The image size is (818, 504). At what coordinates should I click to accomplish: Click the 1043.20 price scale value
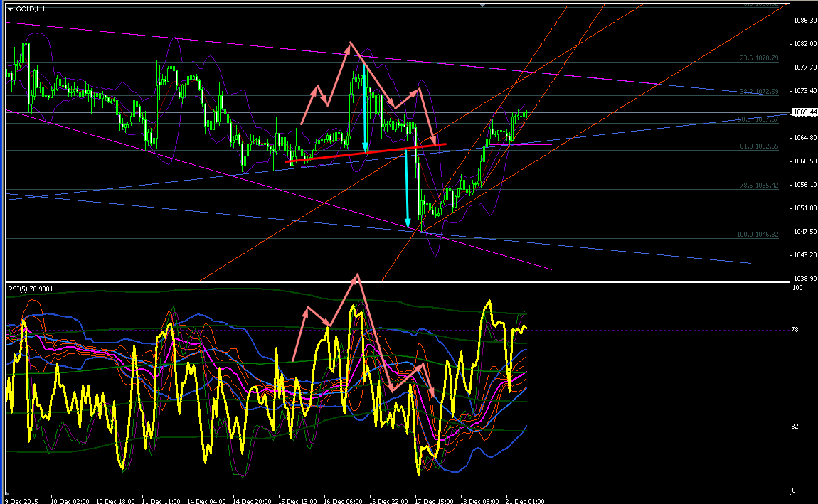(x=805, y=255)
